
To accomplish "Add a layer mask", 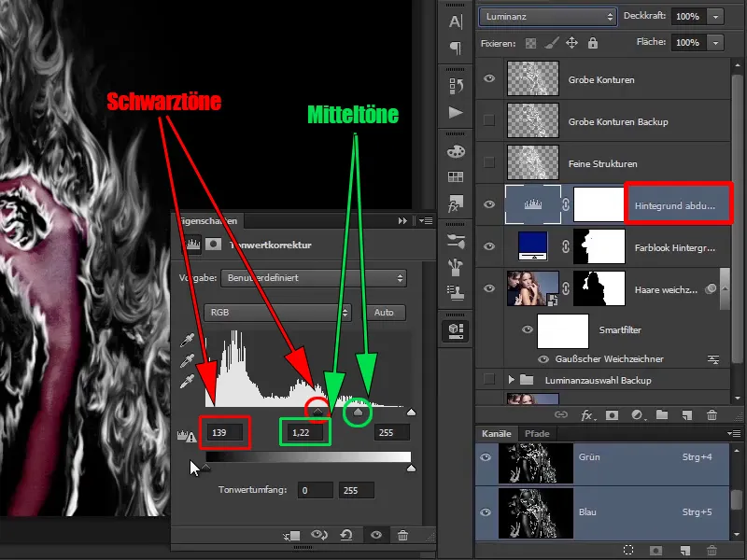I will 613,415.
